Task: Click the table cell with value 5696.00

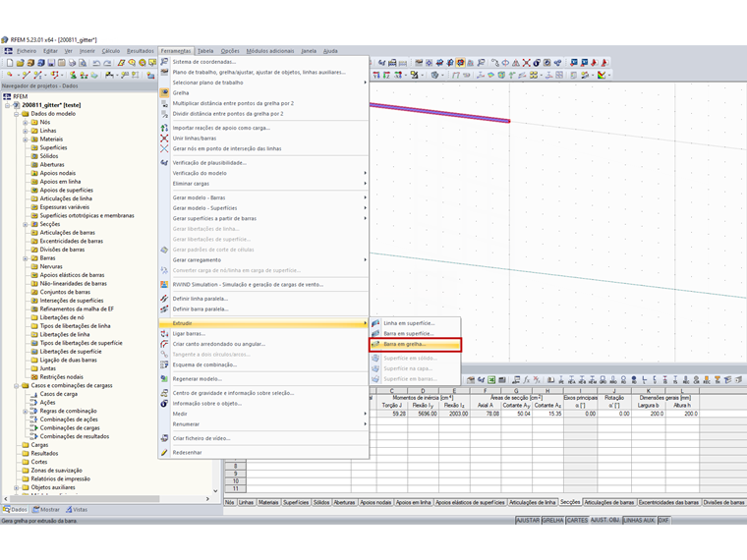Action: (x=423, y=414)
